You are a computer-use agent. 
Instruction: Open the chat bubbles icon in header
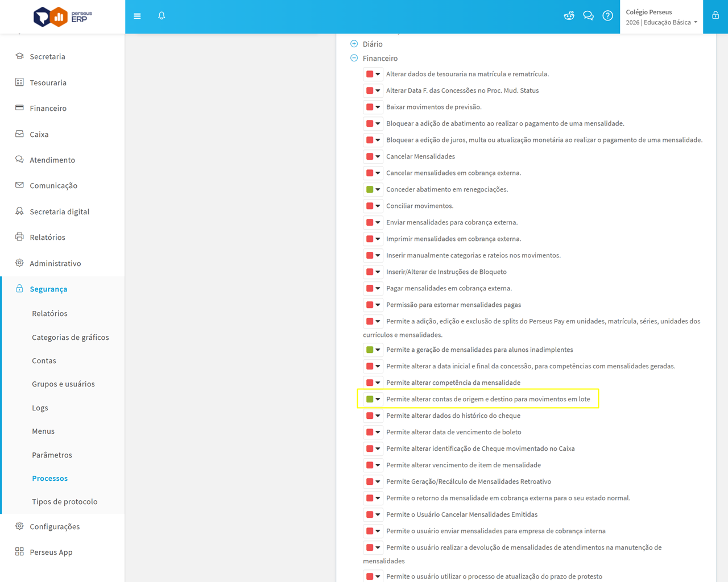588,16
